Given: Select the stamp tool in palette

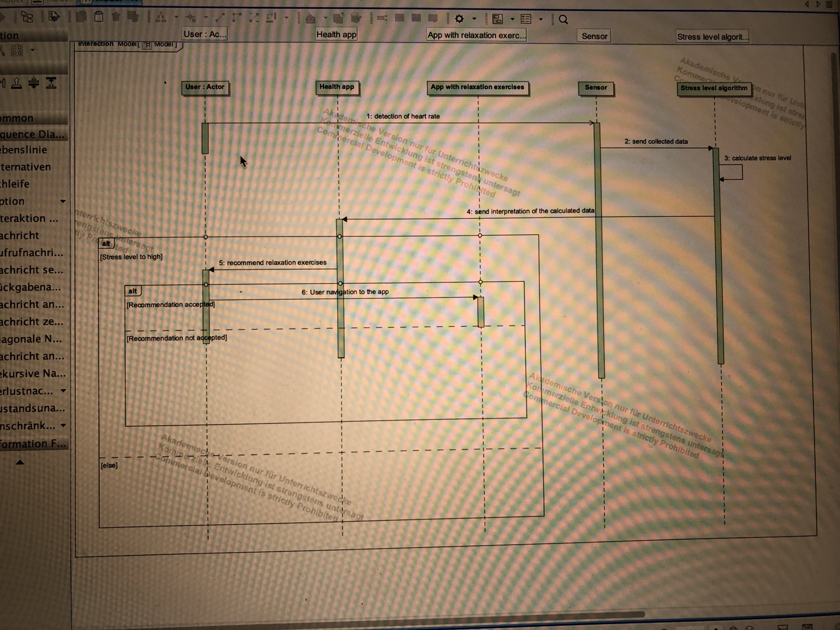Looking at the screenshot, I should (x=16, y=83).
